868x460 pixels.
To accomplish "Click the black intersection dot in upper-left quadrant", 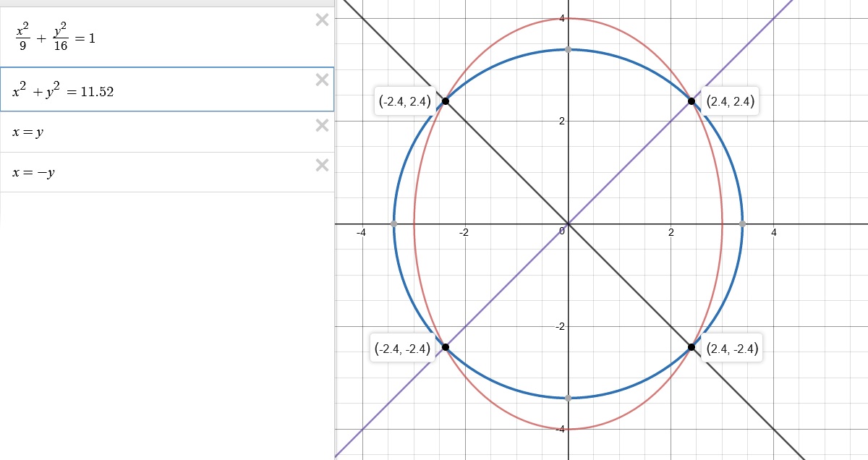I will tap(445, 101).
